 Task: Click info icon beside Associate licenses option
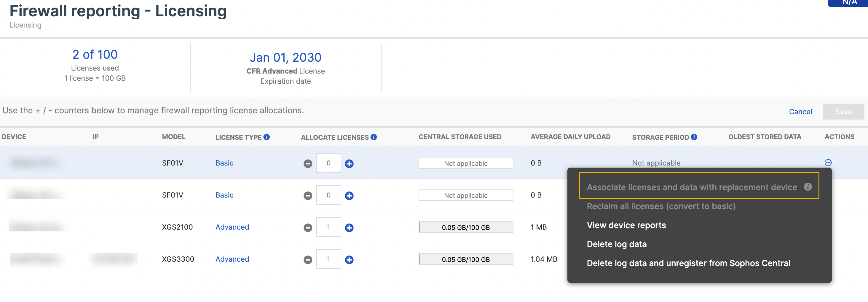point(808,187)
